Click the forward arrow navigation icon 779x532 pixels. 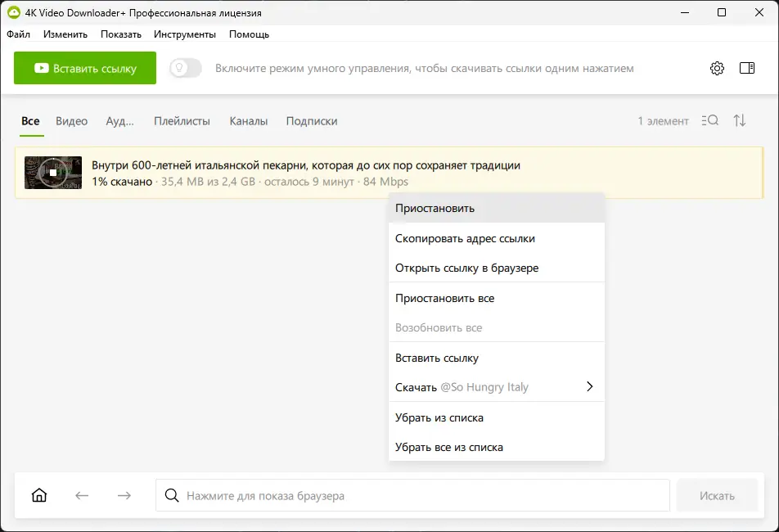click(124, 495)
